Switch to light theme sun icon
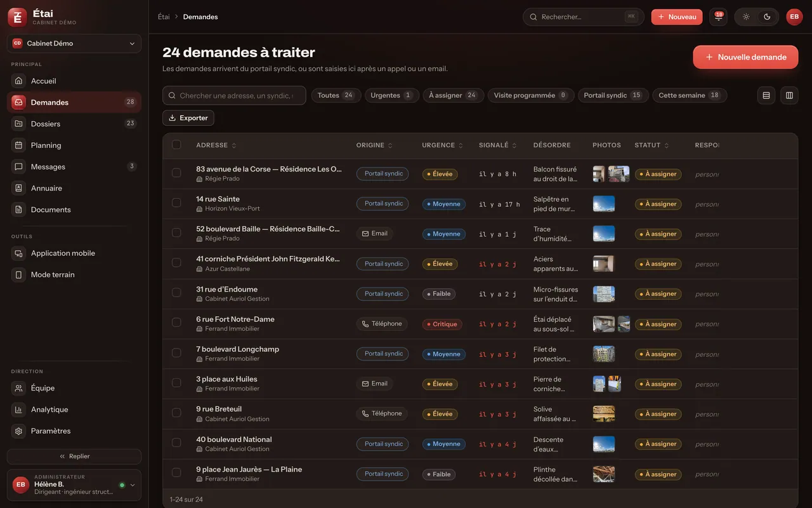This screenshot has width=812, height=508. click(746, 17)
